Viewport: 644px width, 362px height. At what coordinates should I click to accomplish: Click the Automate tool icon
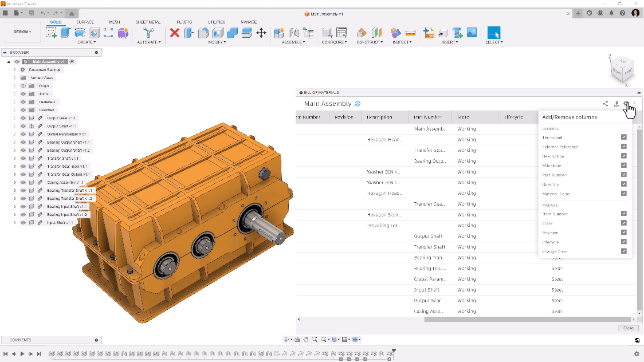[x=148, y=33]
